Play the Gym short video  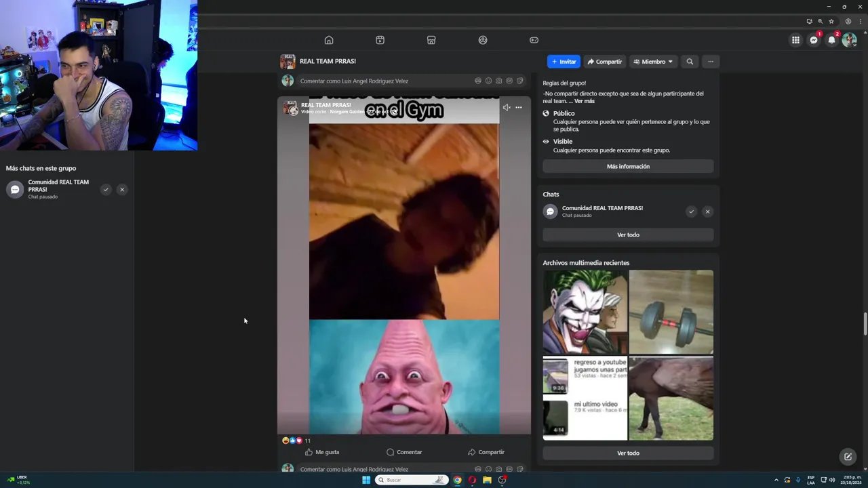tap(404, 266)
